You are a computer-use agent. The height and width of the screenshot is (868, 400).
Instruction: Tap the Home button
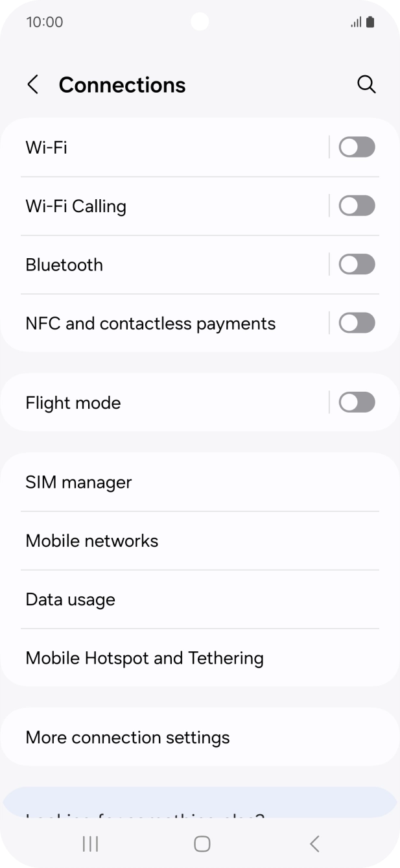point(201,844)
